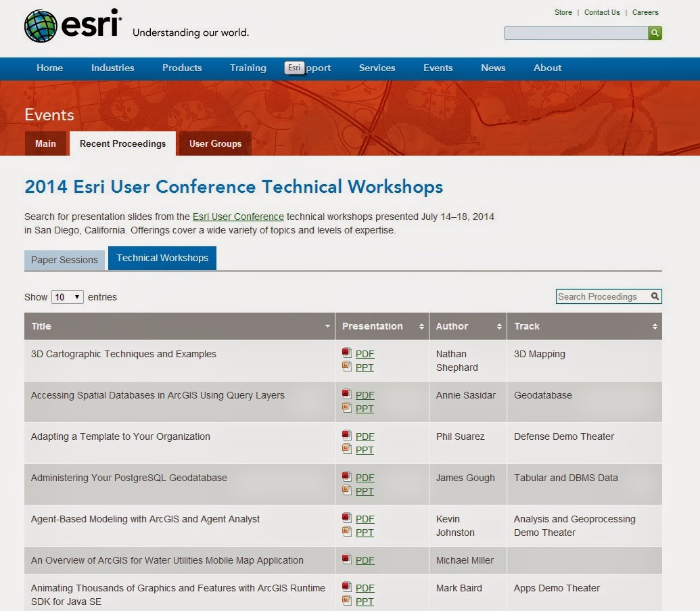Click inside the Search Proceedings input field

coord(602,296)
